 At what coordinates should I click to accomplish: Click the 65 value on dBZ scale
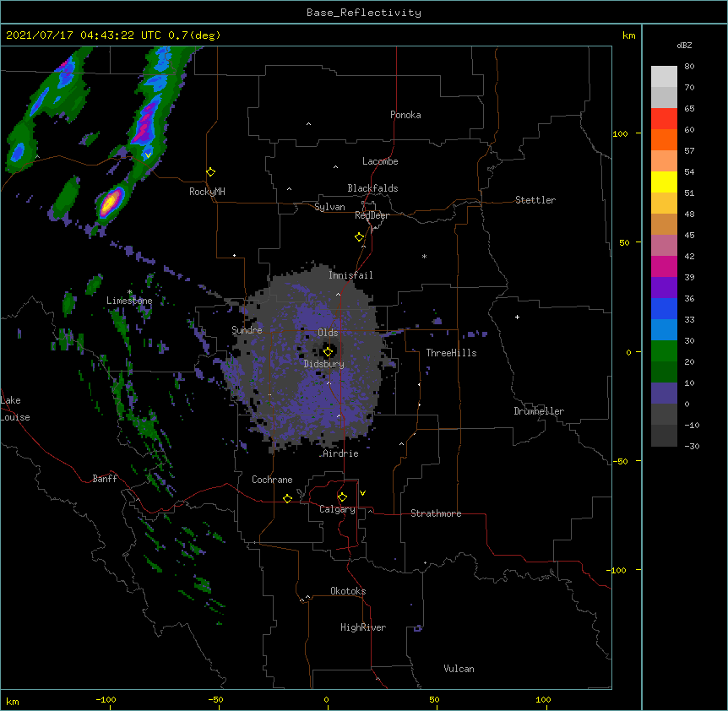point(689,108)
